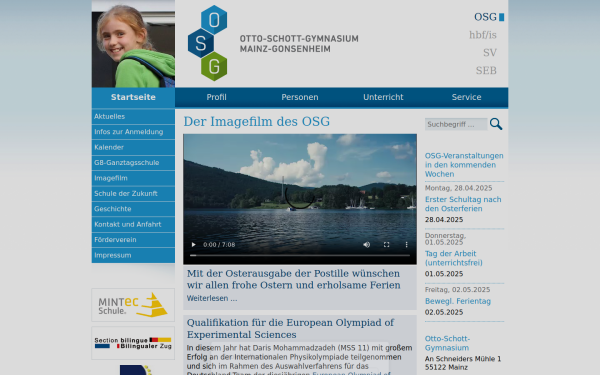
Task: Open the MINT-EC Schule badge
Action: [x=133, y=305]
